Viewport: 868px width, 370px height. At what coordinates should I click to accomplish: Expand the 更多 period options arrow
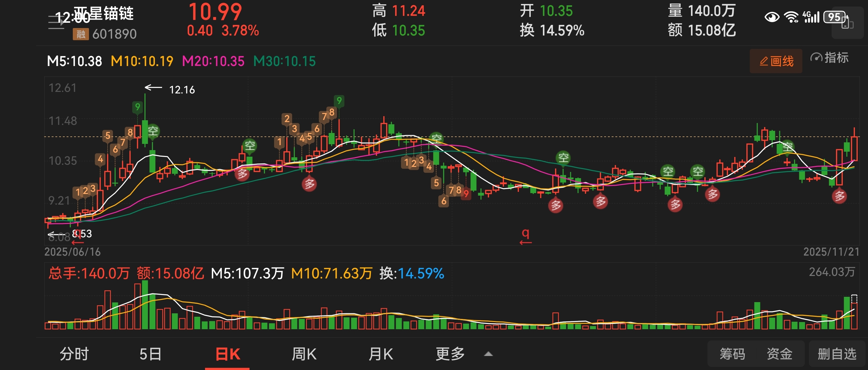point(488,354)
